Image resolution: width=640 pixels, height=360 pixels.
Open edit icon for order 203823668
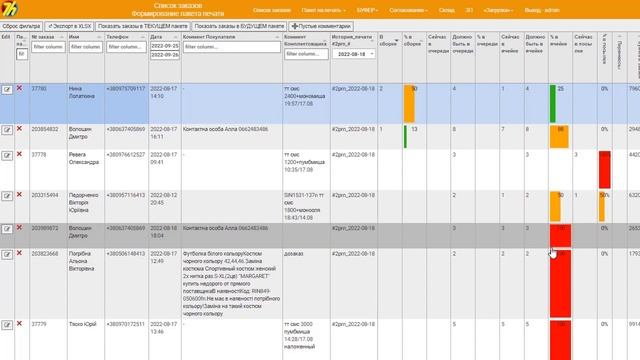pos(7,255)
